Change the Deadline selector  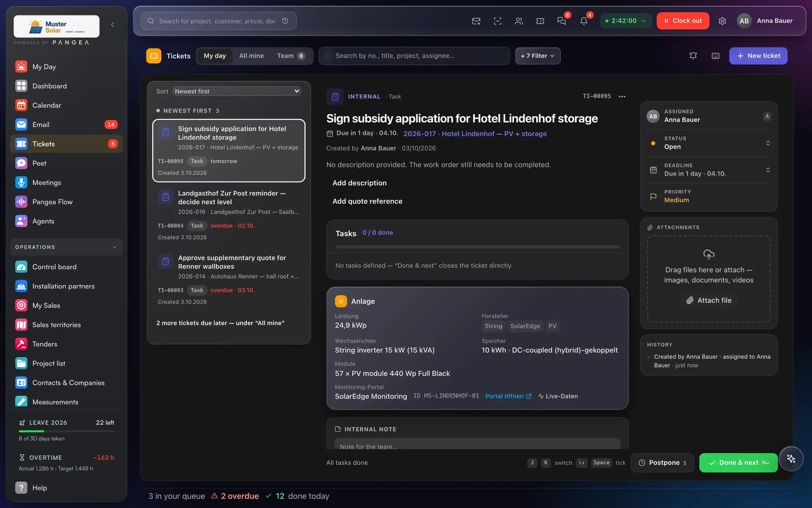(x=709, y=170)
